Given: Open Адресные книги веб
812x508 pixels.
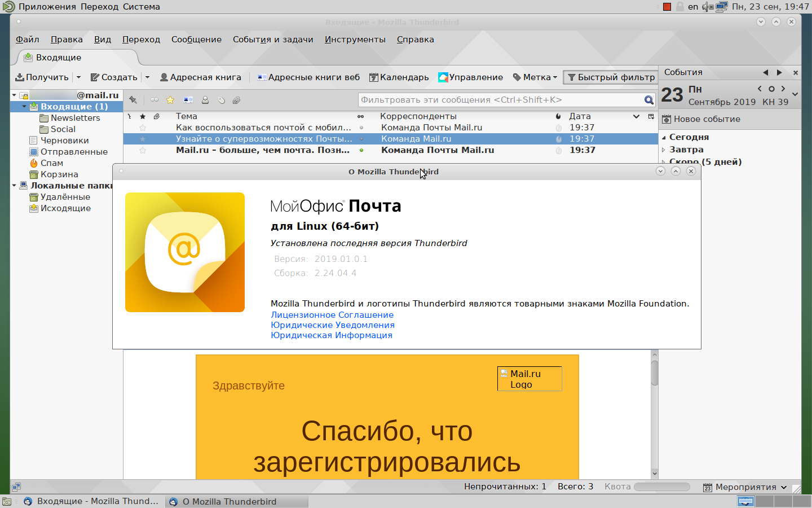Looking at the screenshot, I should [x=308, y=77].
